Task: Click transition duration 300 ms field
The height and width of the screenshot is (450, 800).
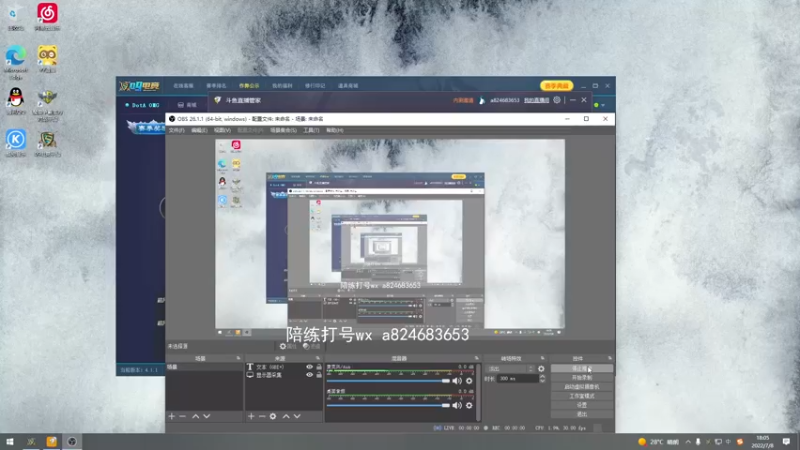Action: coord(517,379)
